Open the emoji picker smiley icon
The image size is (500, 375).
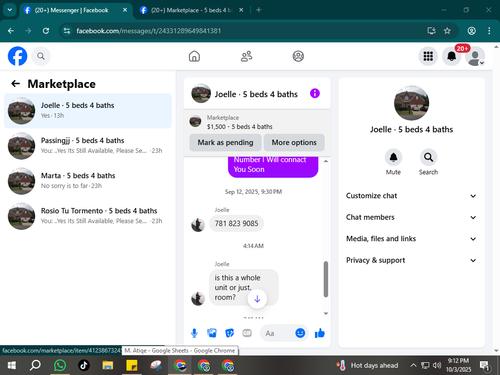[x=300, y=333]
